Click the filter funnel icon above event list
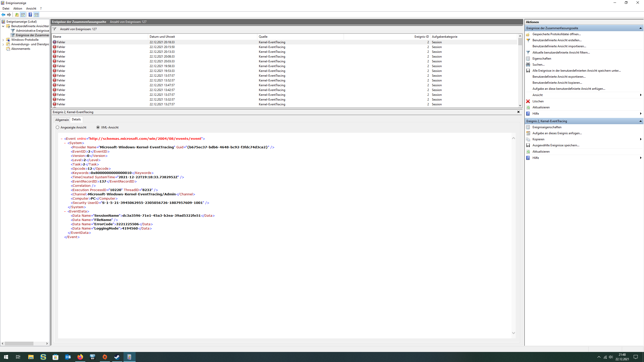The height and width of the screenshot is (362, 644). [x=54, y=29]
